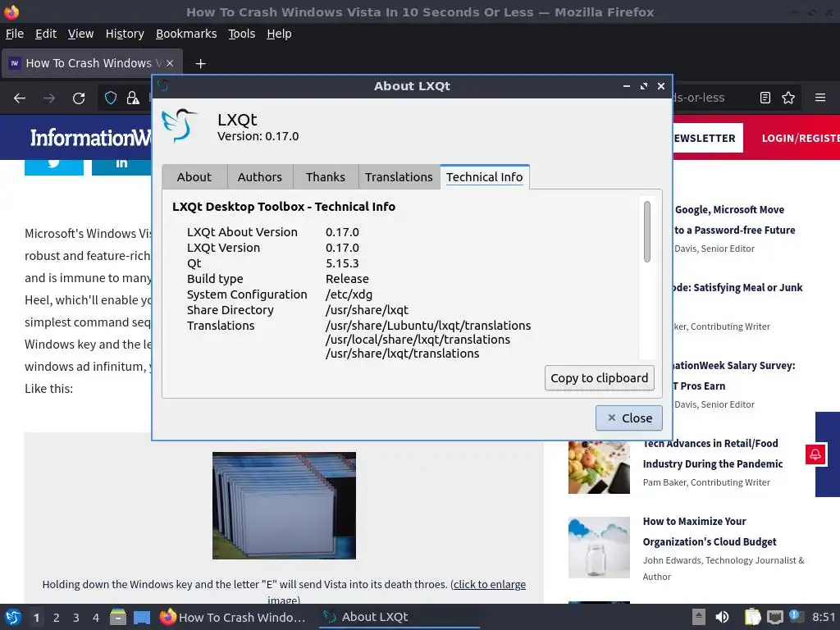
Task: Select the Technical Info tab
Action: (485, 177)
